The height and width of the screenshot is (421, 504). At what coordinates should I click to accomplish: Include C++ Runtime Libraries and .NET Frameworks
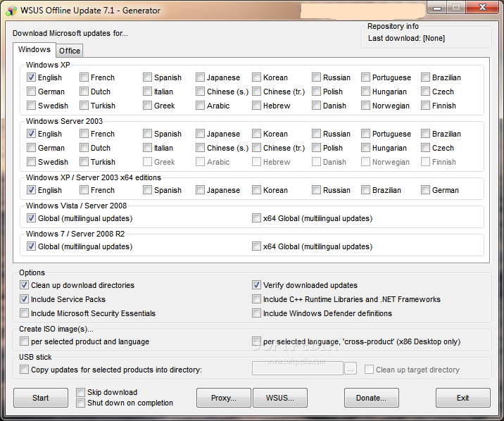coord(256,299)
